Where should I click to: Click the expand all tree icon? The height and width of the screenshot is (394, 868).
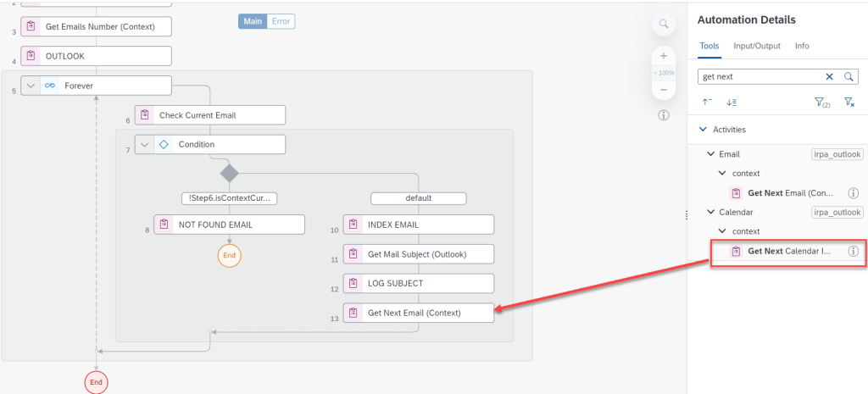(x=731, y=103)
